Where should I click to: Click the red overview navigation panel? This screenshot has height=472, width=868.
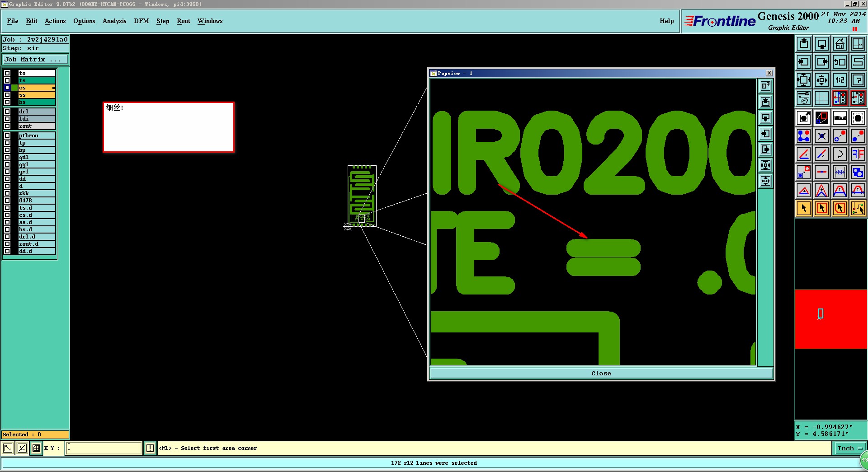tap(831, 319)
